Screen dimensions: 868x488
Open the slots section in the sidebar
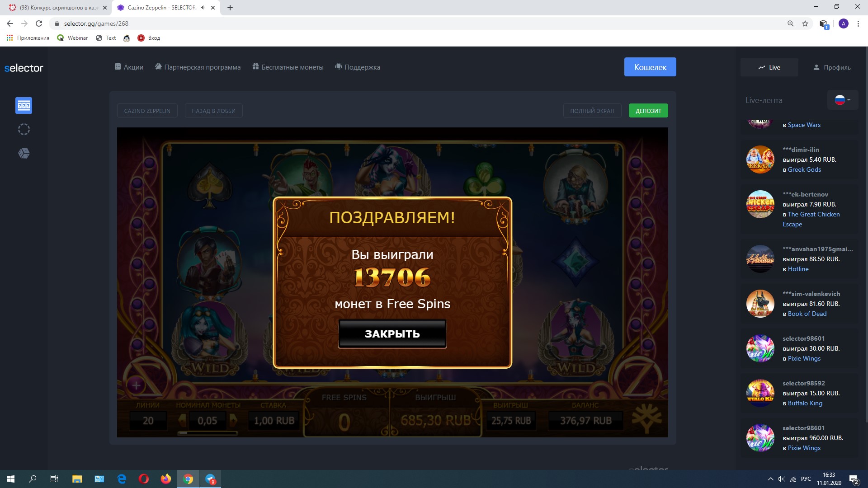[24, 106]
